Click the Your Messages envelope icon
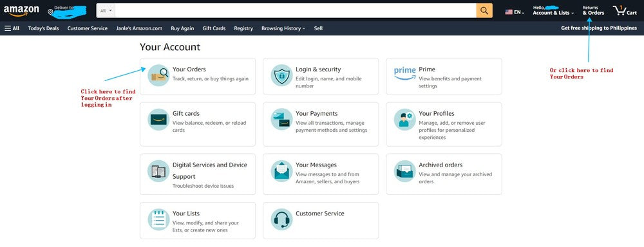 (282, 170)
